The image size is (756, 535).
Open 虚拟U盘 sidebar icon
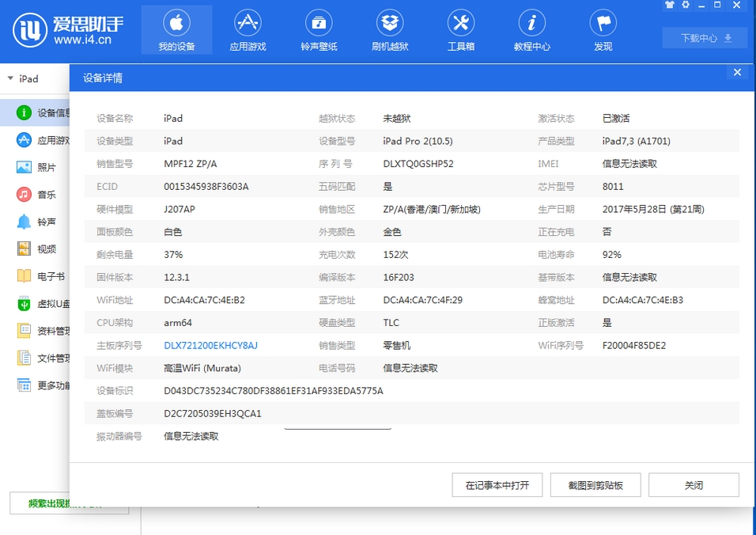coord(24,303)
